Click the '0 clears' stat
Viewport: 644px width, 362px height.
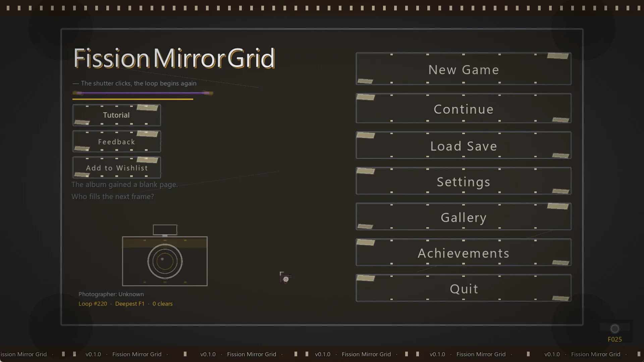pyautogui.click(x=163, y=304)
